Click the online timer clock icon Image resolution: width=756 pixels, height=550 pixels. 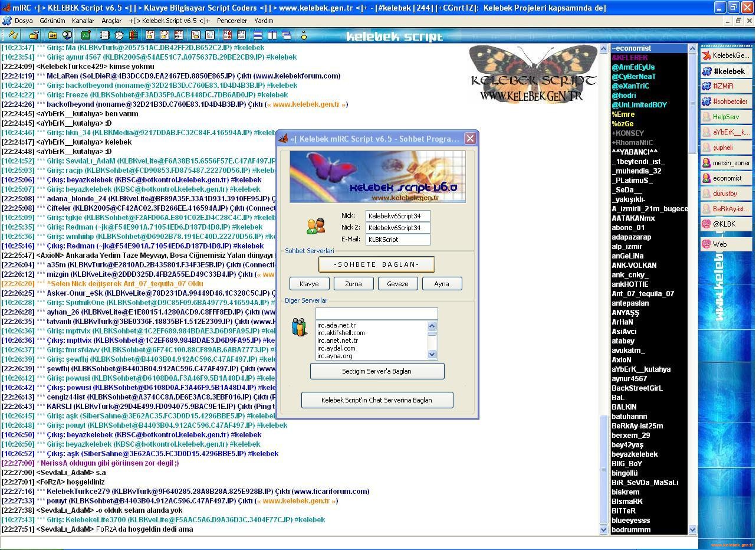[119, 35]
